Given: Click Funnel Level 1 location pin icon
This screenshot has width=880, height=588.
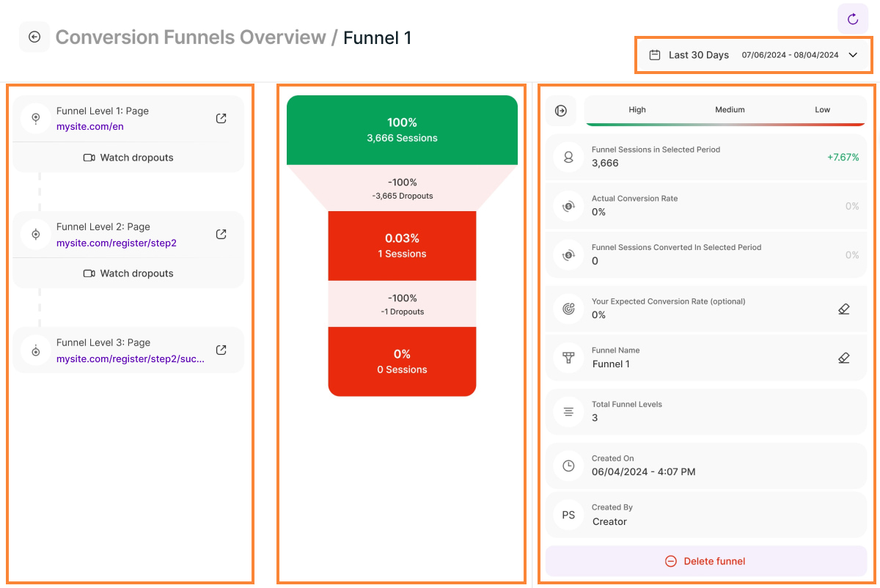Looking at the screenshot, I should (x=35, y=118).
